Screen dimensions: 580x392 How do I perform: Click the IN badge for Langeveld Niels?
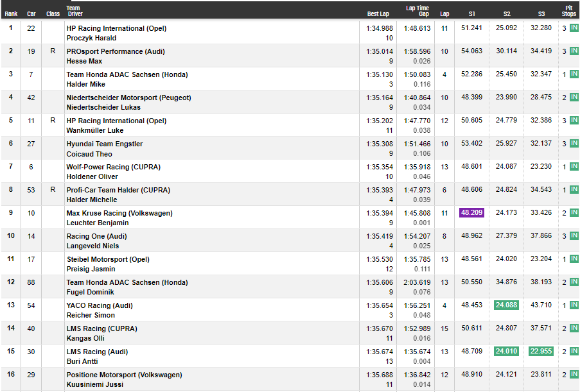click(574, 235)
